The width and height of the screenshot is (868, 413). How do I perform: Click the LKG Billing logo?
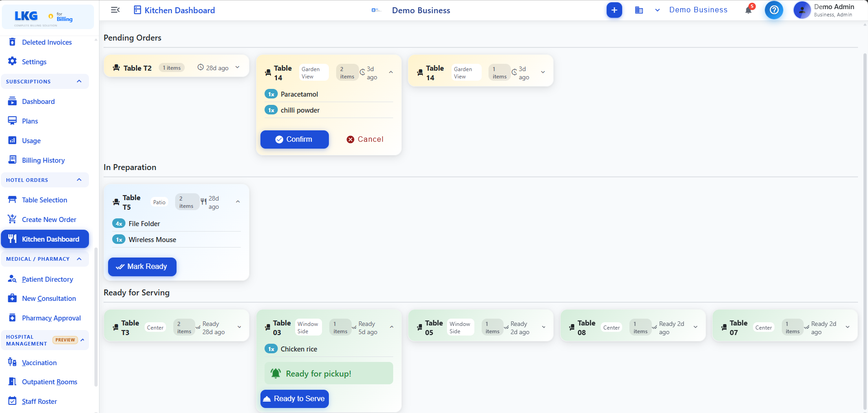[x=48, y=17]
